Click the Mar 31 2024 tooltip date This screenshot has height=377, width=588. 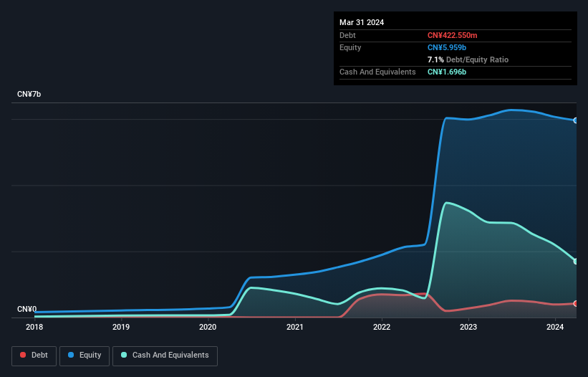(x=362, y=22)
